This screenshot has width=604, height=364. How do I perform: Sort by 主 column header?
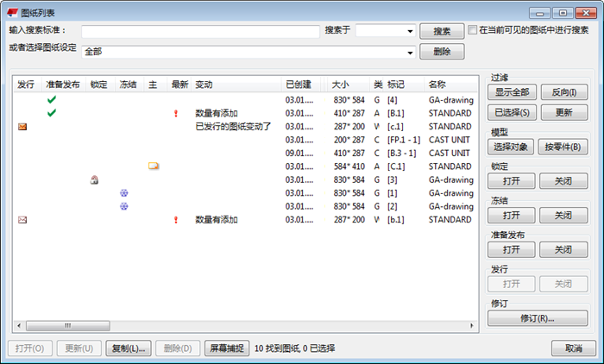pyautogui.click(x=155, y=85)
